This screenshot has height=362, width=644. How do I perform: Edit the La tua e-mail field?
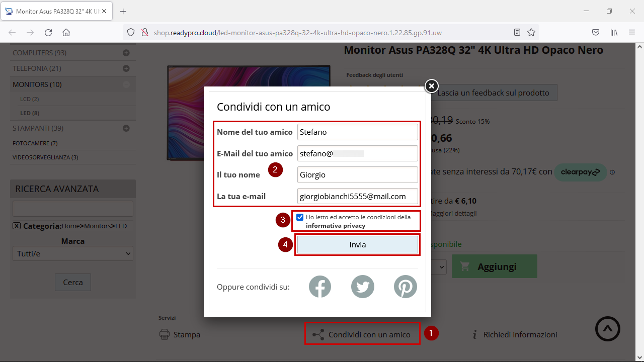(x=358, y=196)
